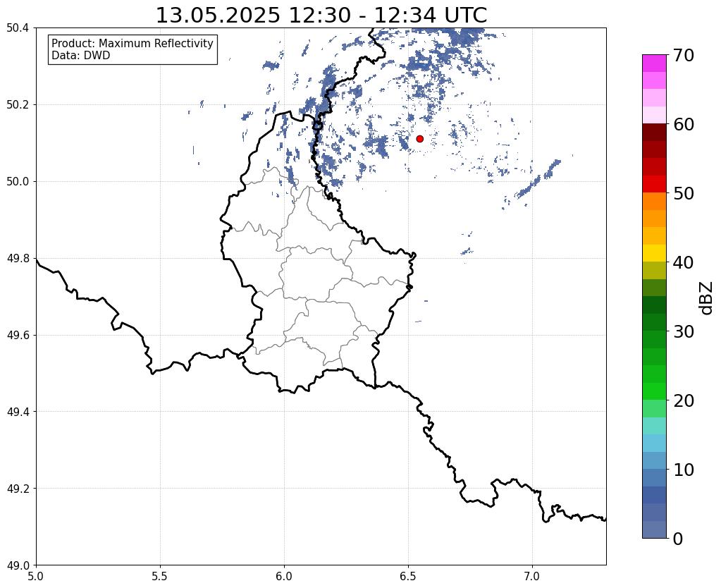721x588 pixels.
Task: Click the latitude axis label 50.0
Action: click(18, 182)
